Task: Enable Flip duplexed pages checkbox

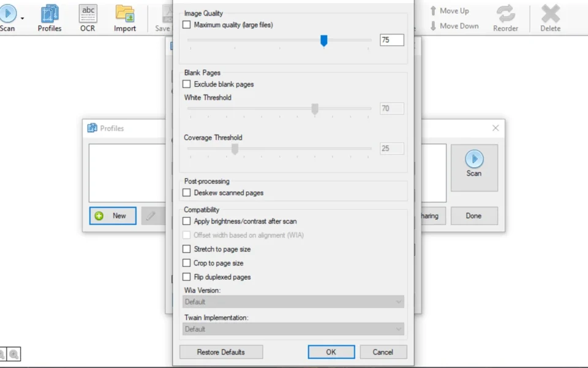Action: coord(186,277)
